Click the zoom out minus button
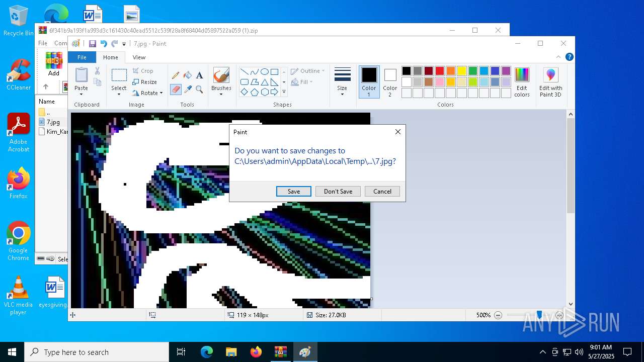The image size is (644, 362). click(x=498, y=315)
